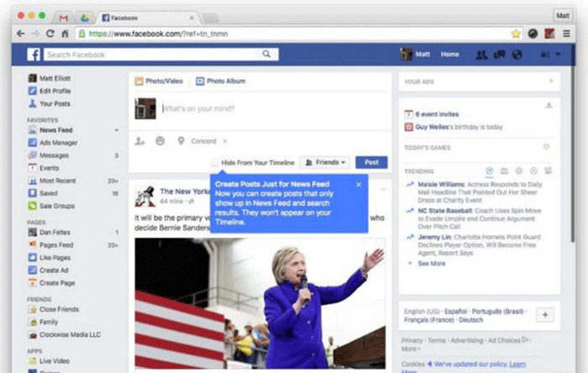Open the Maisie Williams trending story
The image size is (588, 373).
click(x=480, y=192)
